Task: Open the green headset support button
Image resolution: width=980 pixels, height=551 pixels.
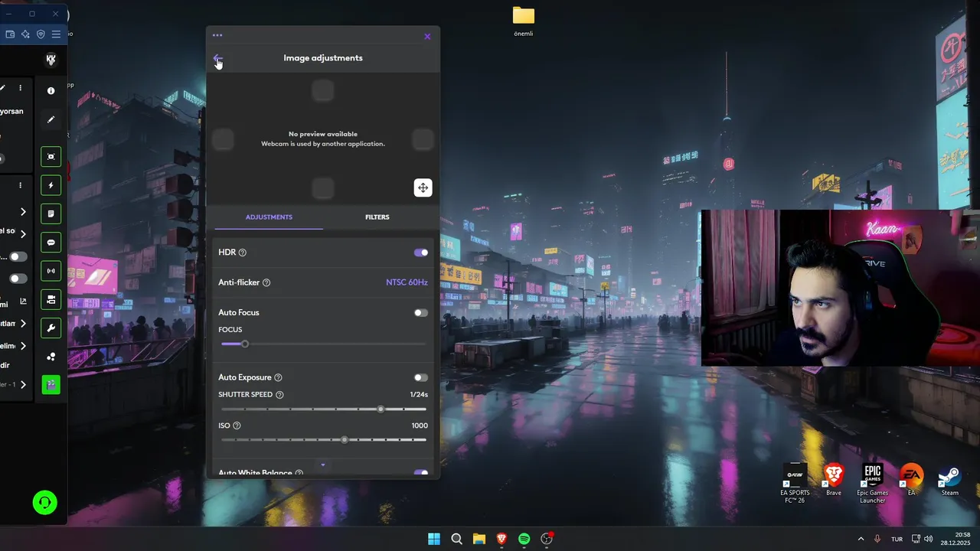Action: tap(44, 503)
